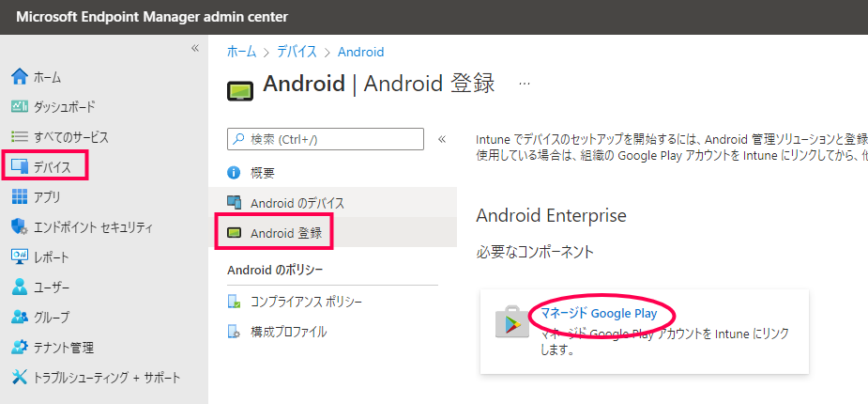Click the Apps grid icon
Viewport: 868px width, 404px height.
coord(20,196)
